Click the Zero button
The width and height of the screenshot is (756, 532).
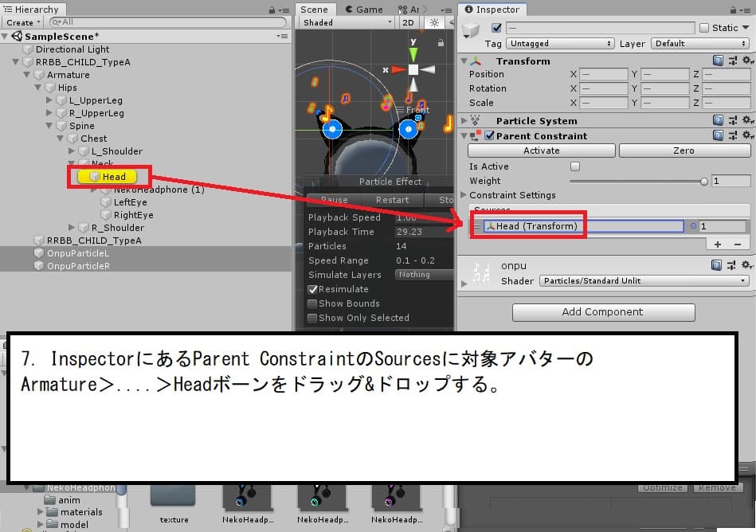684,151
